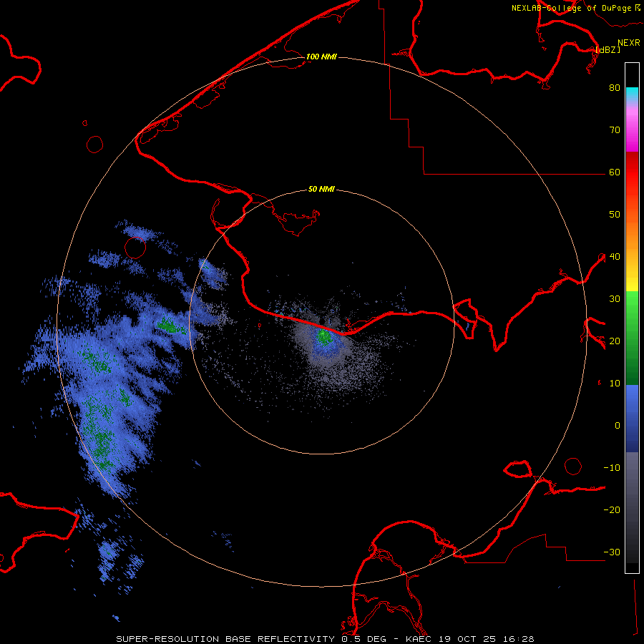This screenshot has height=644, width=644.
Task: Select the 50 NMI range ring label
Action: tap(321, 189)
